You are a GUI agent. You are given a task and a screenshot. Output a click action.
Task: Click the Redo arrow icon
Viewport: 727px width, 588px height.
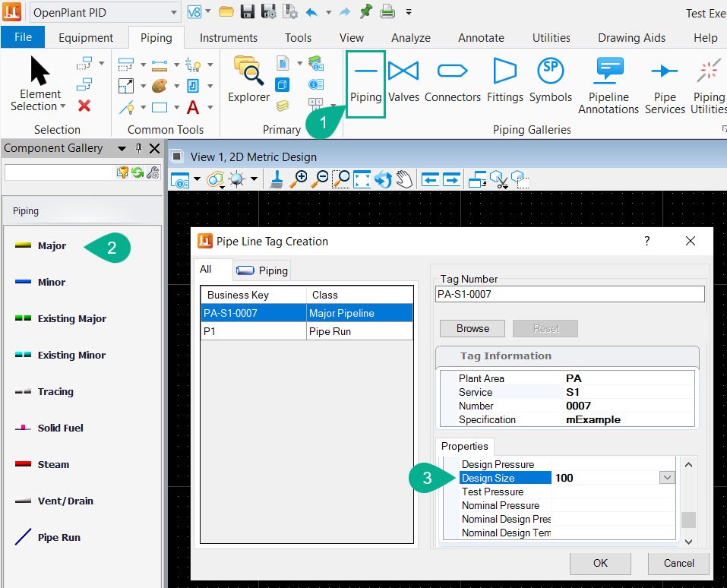coord(345,12)
